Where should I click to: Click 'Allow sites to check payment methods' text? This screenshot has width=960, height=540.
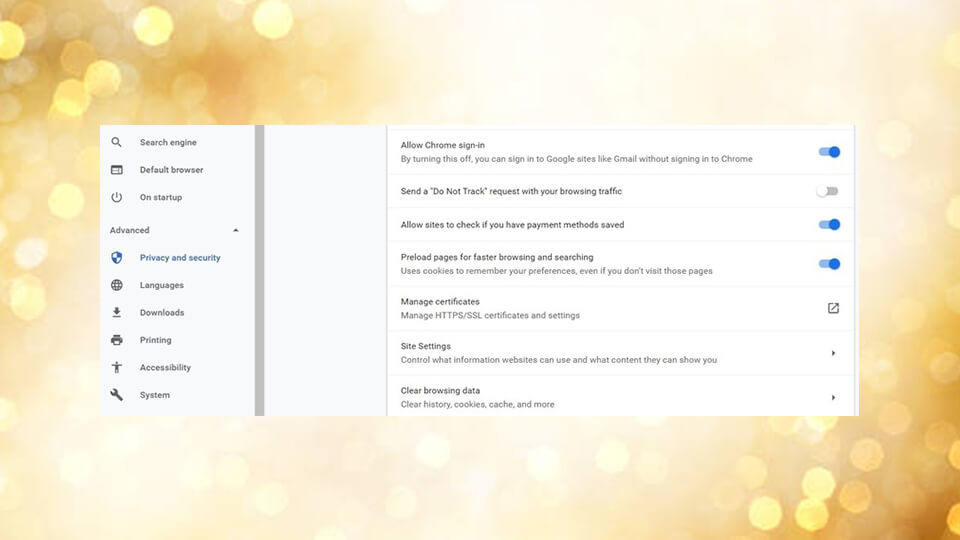point(512,225)
